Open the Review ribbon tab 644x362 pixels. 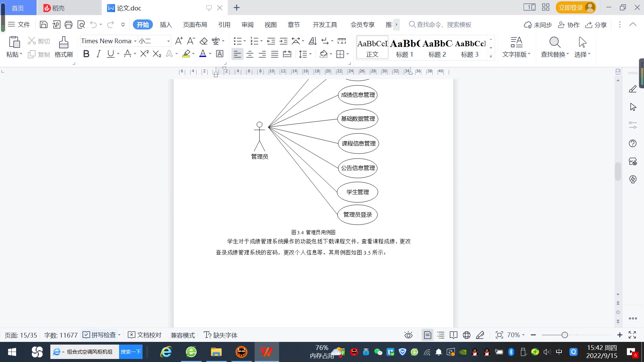(248, 24)
